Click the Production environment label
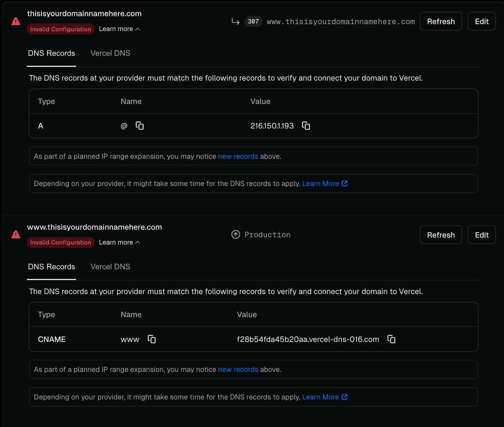 267,235
